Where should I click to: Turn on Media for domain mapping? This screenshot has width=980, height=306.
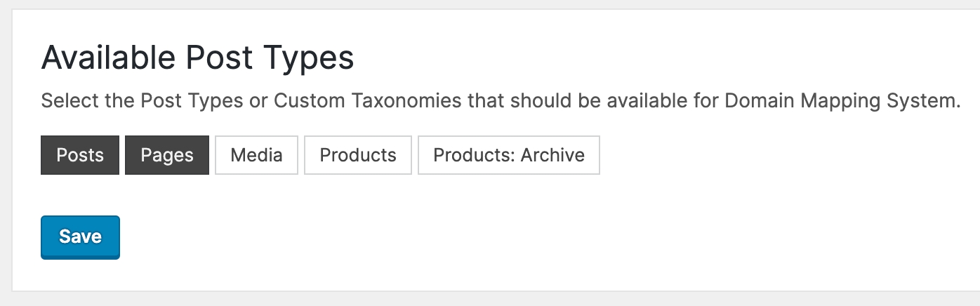pyautogui.click(x=256, y=155)
